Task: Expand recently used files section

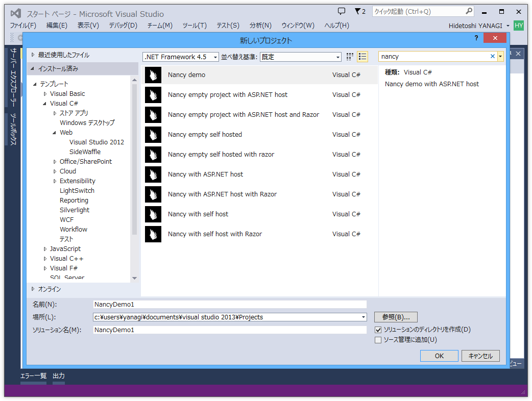Action: pos(33,55)
